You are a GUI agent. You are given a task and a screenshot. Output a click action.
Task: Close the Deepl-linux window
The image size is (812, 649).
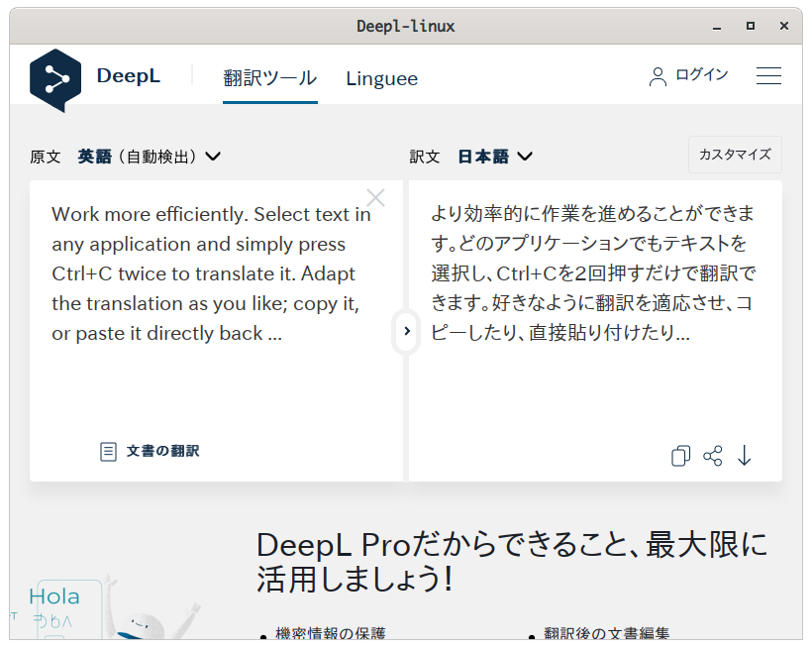click(784, 26)
